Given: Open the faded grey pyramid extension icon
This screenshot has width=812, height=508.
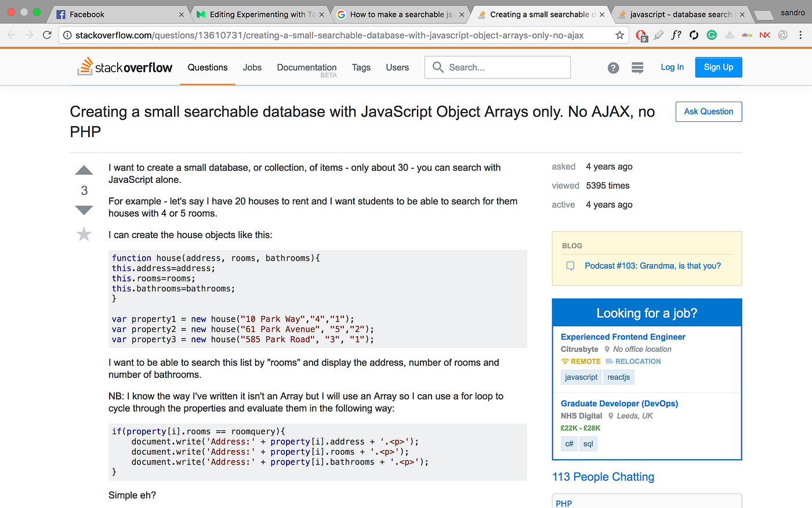Looking at the screenshot, I should [730, 35].
